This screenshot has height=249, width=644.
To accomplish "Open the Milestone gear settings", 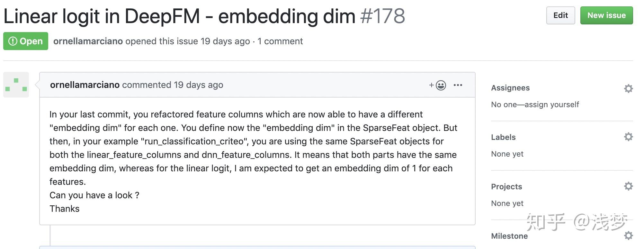I will [628, 236].
